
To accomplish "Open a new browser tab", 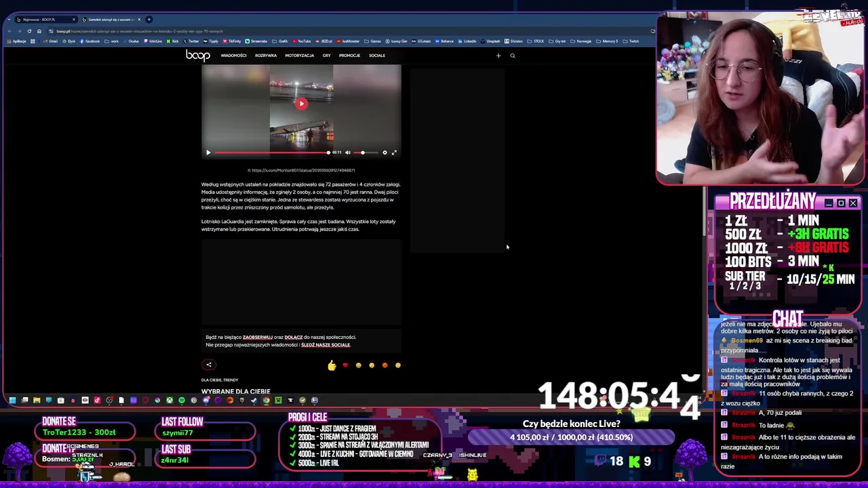I will click(x=150, y=20).
